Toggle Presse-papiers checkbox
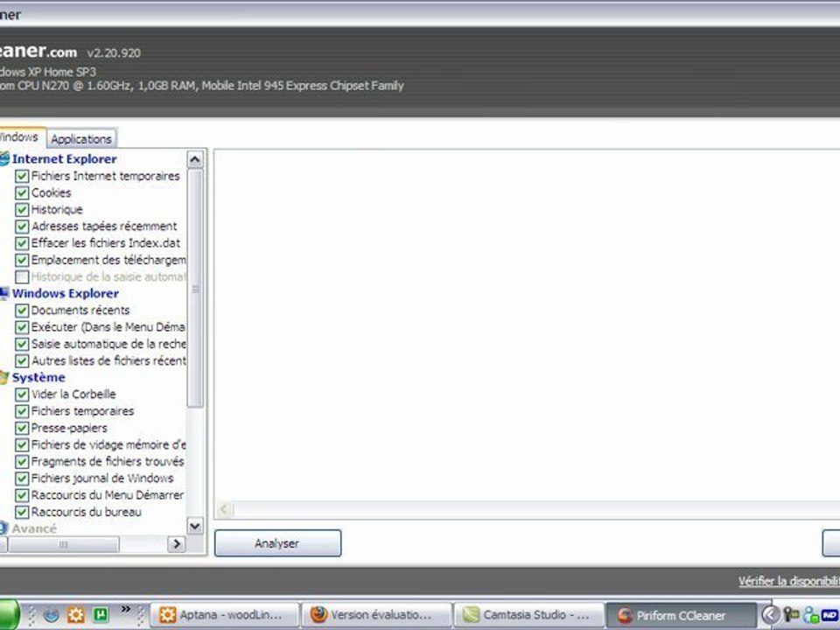Viewport: 840px width, 630px height. 22,428
